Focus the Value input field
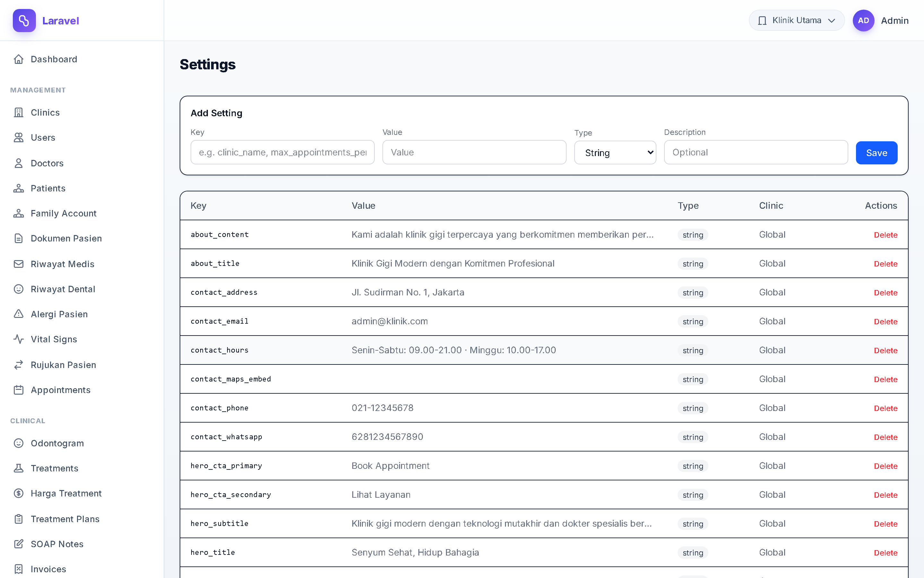The image size is (924, 578). (474, 152)
